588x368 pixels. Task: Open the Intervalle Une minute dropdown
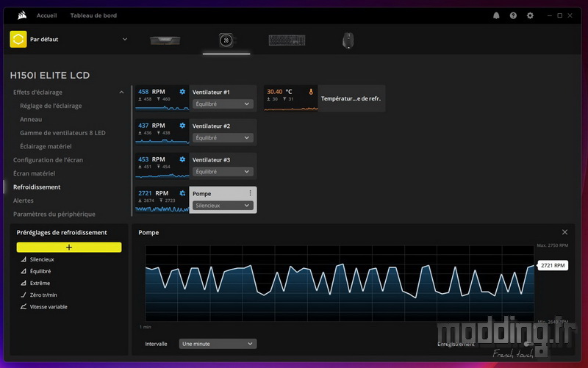point(218,344)
